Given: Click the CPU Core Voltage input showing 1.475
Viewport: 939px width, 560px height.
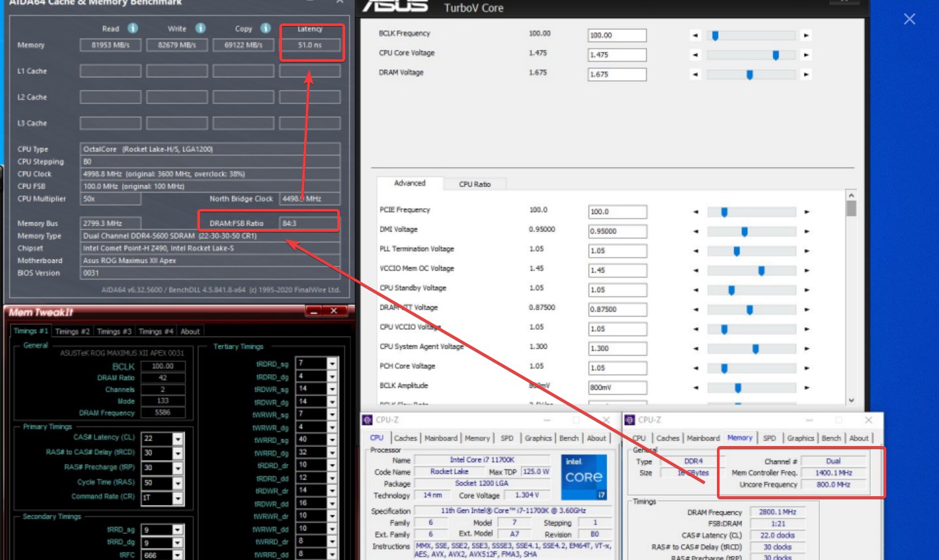Looking at the screenshot, I should pyautogui.click(x=617, y=55).
